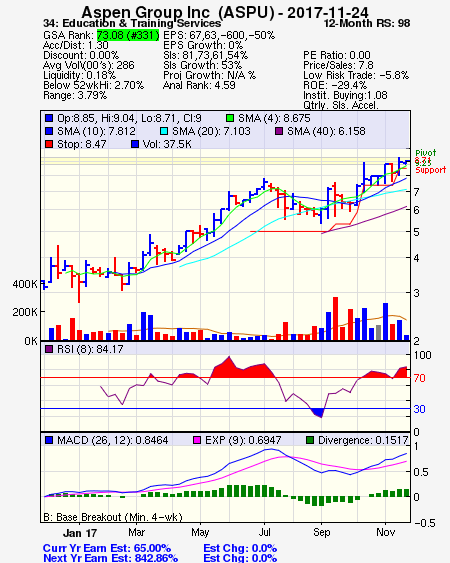Click the '12-Month RS: 98' text

[367, 23]
